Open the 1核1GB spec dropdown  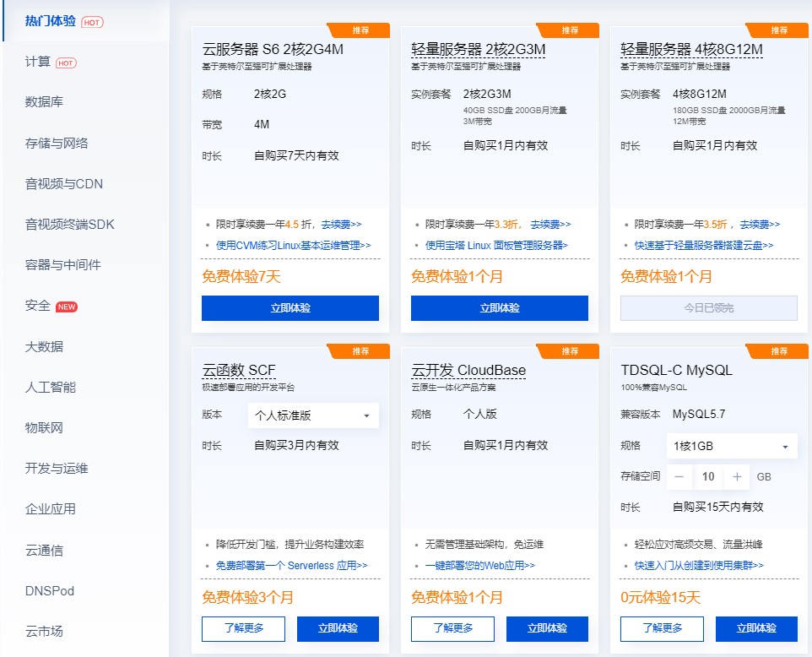pyautogui.click(x=732, y=446)
